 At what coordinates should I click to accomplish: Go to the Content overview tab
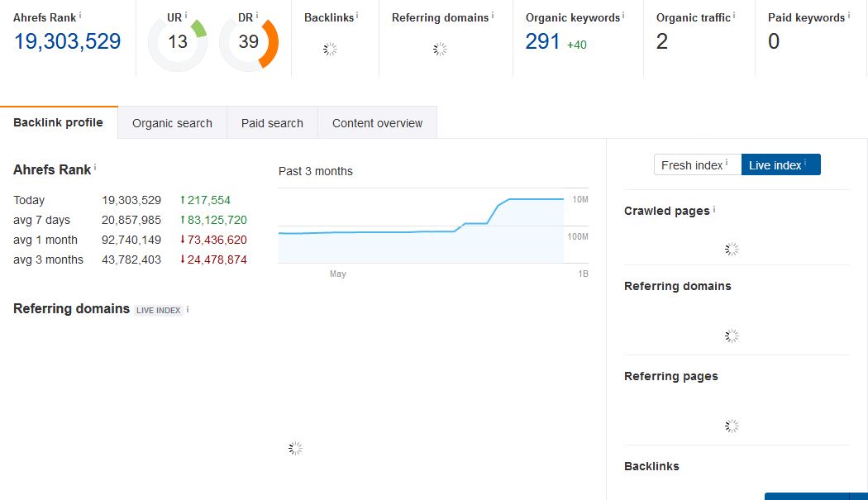point(378,123)
